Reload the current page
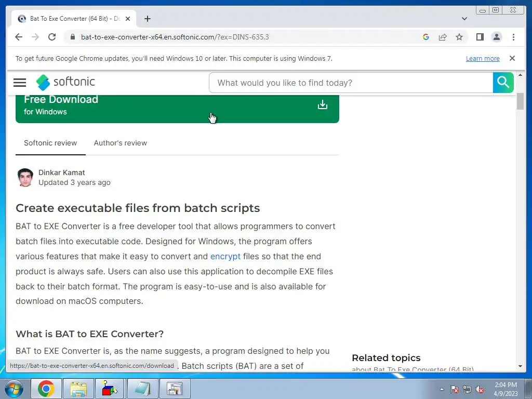The image size is (532, 399). point(52,37)
